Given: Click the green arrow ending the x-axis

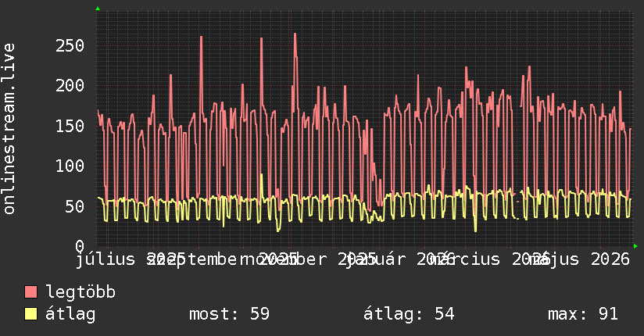Looking at the screenshot, I should [x=635, y=246].
